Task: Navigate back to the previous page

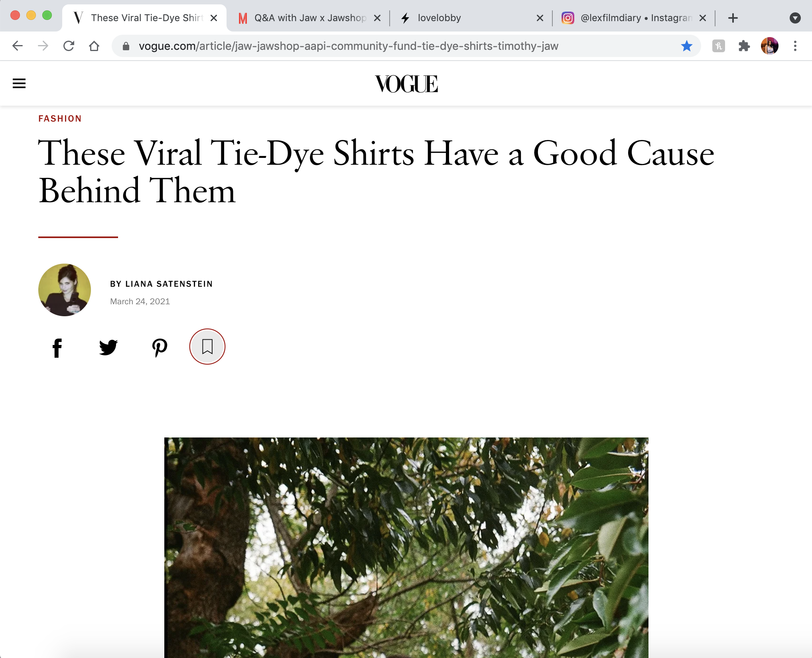Action: pyautogui.click(x=18, y=46)
